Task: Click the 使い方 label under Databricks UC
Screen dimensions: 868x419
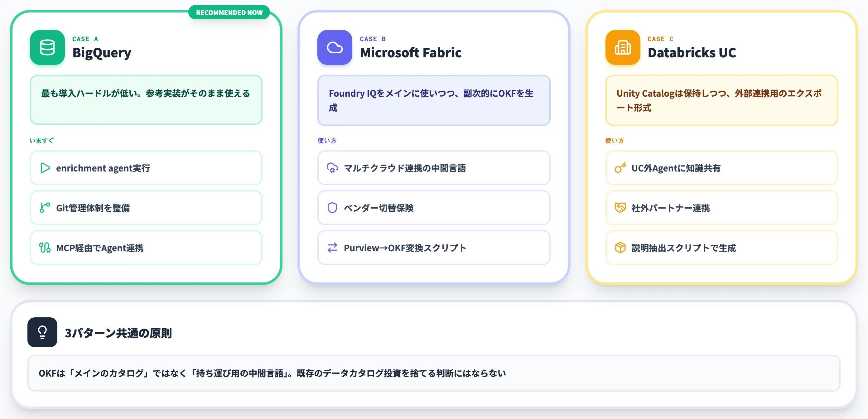Action: (x=615, y=141)
